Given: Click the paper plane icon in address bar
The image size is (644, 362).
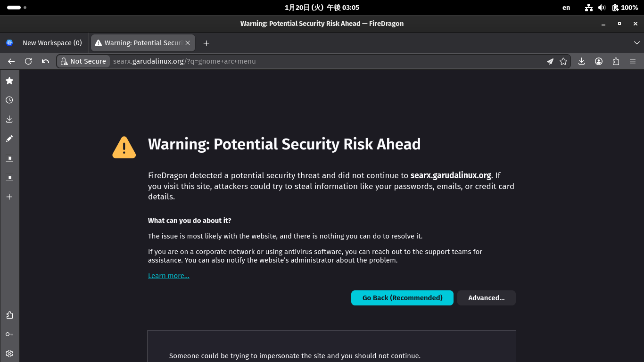Looking at the screenshot, I should [x=550, y=61].
